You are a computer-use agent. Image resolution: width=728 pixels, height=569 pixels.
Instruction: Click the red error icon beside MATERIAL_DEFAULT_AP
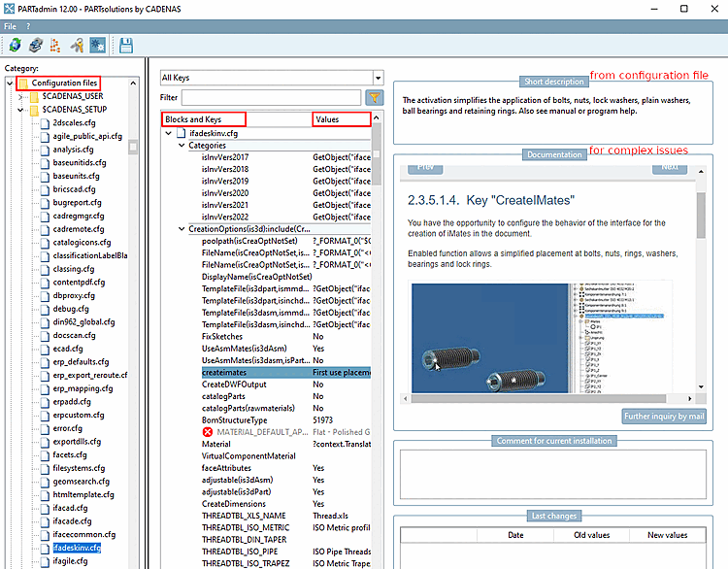click(208, 432)
